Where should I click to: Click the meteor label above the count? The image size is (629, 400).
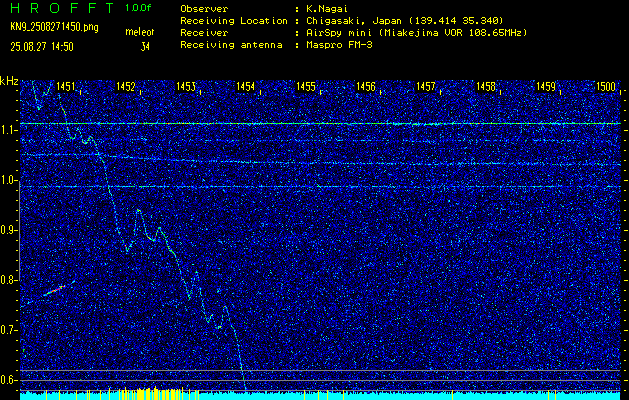coord(140,32)
